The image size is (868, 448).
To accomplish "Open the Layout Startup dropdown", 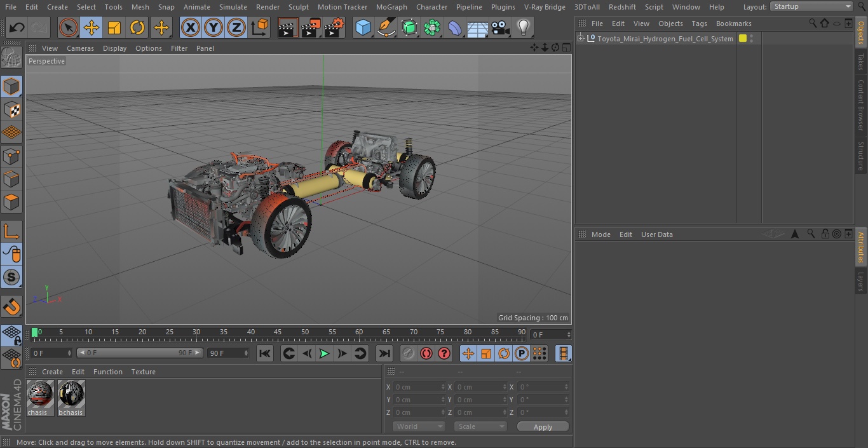I will point(811,6).
